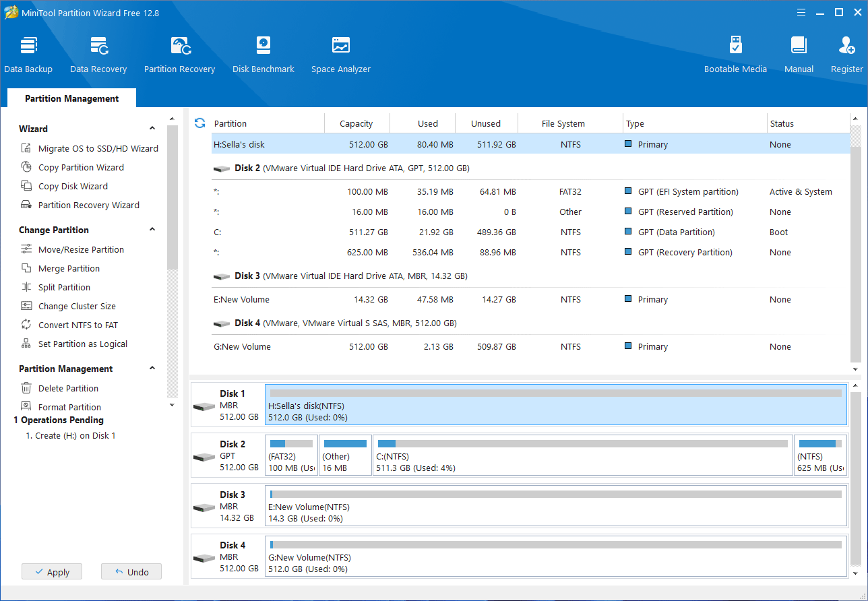The height and width of the screenshot is (601, 868).
Task: Select the GPT Reserved Partition row
Action: click(x=530, y=212)
